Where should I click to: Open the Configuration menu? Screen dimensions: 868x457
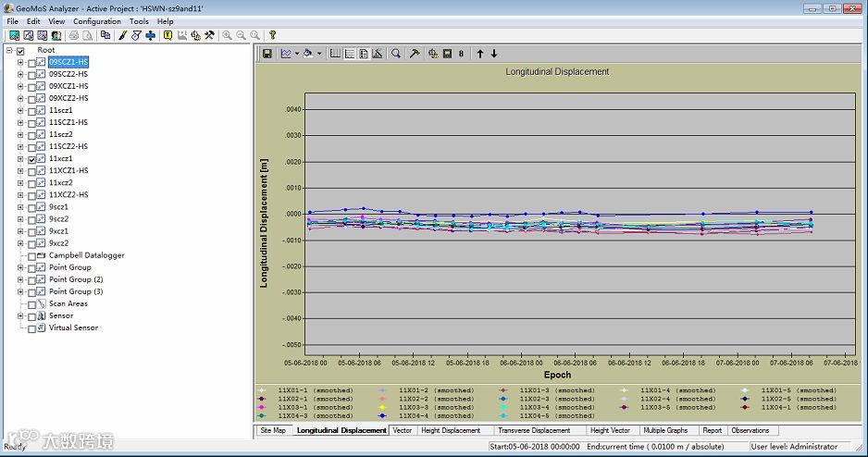point(97,21)
